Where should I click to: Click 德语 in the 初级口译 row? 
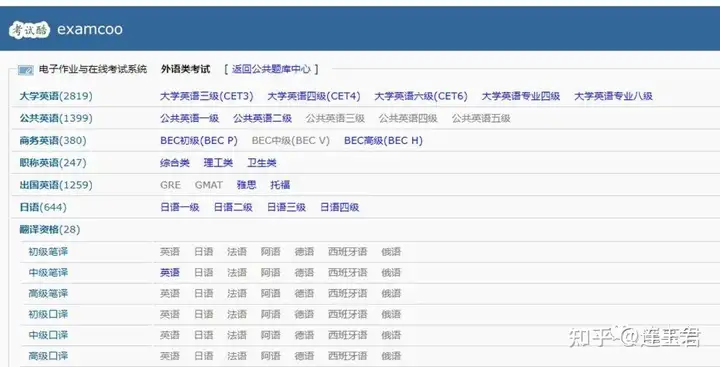304,314
